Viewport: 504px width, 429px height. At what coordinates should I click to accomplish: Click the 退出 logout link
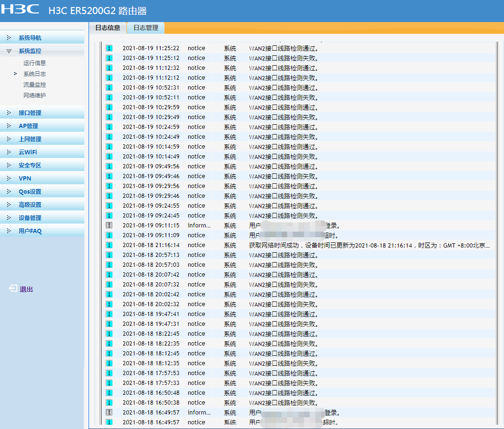(26, 289)
